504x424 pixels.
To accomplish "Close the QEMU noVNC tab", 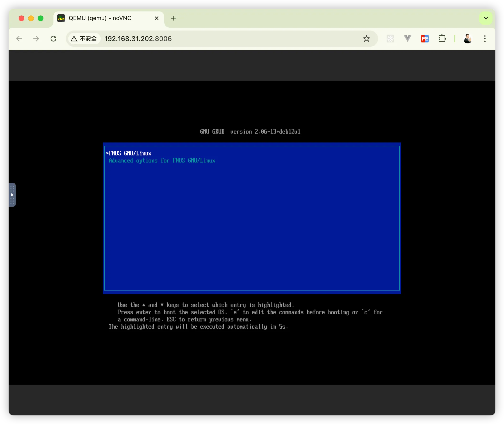I will click(156, 18).
